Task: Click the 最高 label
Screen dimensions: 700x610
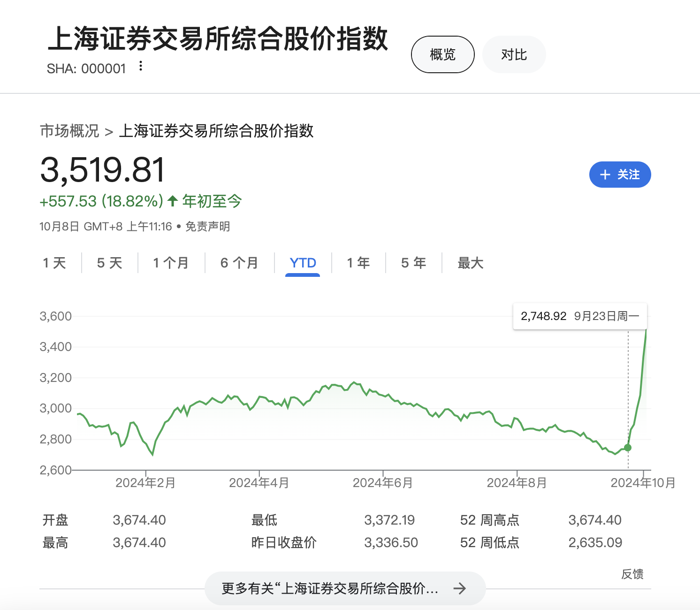Action: (x=55, y=542)
